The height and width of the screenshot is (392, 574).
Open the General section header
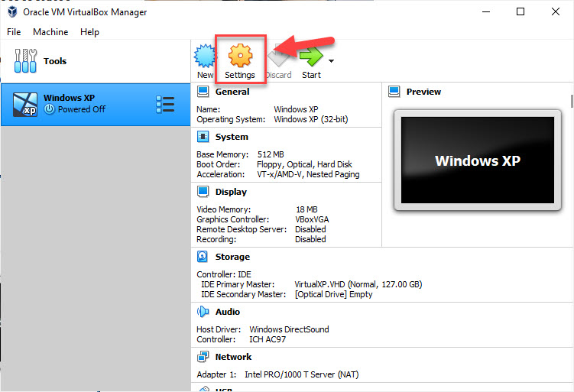click(232, 92)
